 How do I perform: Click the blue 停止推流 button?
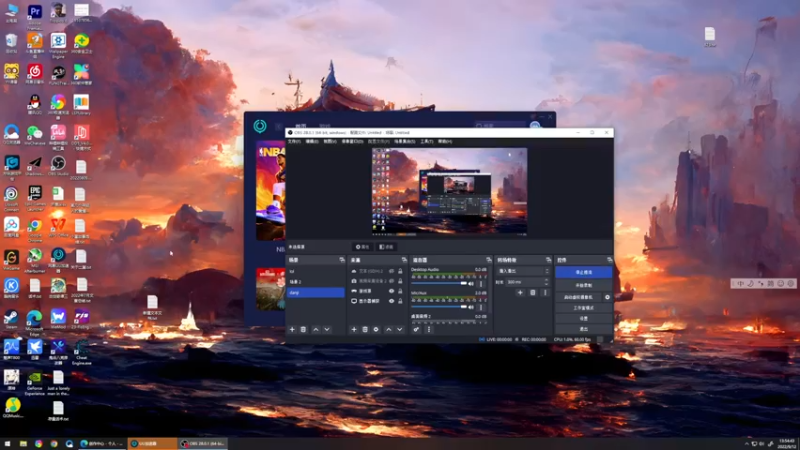click(584, 272)
